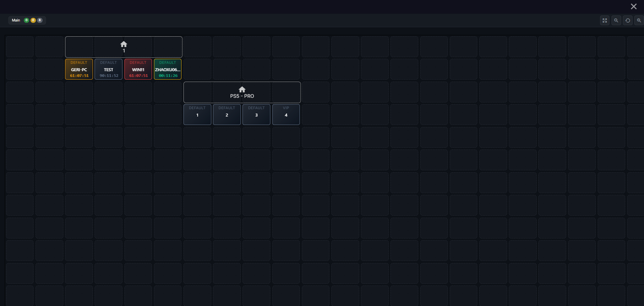Select the TEST station tile
Image resolution: width=644 pixels, height=306 pixels.
coord(108,69)
